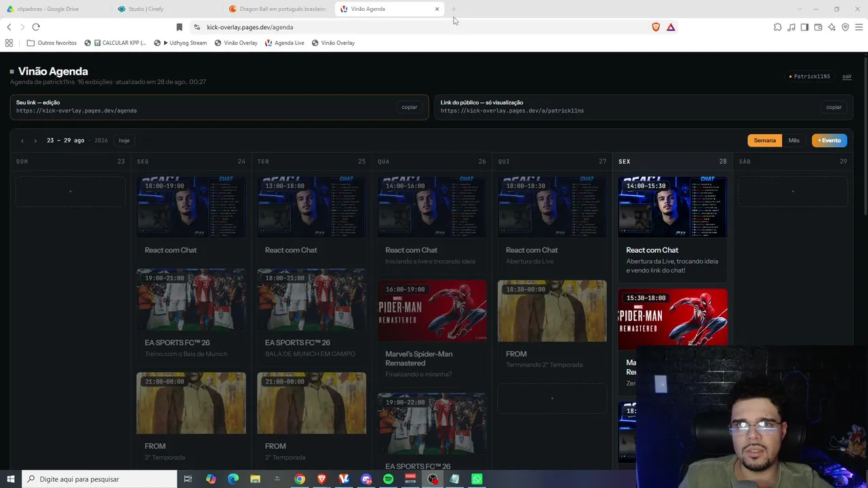The width and height of the screenshot is (868, 488).
Task: Open Wednesday's Spider-Man Remastered 16:00-19:00 thumbnail
Action: click(x=432, y=311)
